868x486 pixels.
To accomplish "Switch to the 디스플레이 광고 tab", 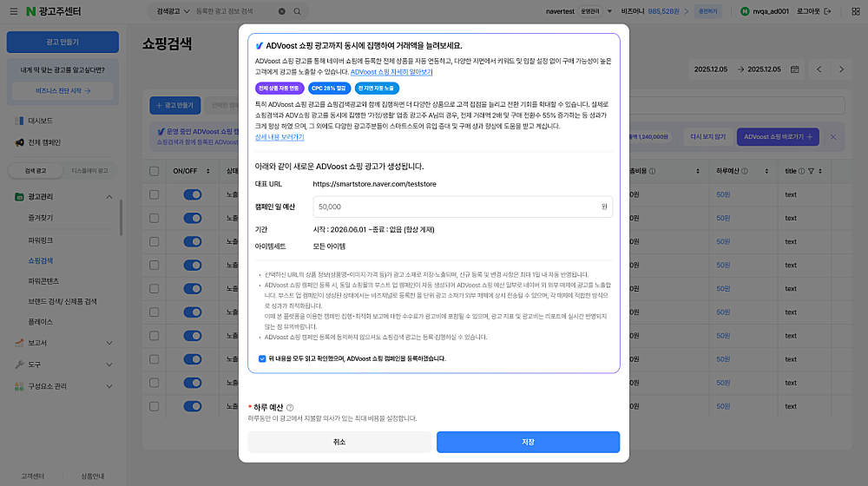I will pyautogui.click(x=89, y=171).
